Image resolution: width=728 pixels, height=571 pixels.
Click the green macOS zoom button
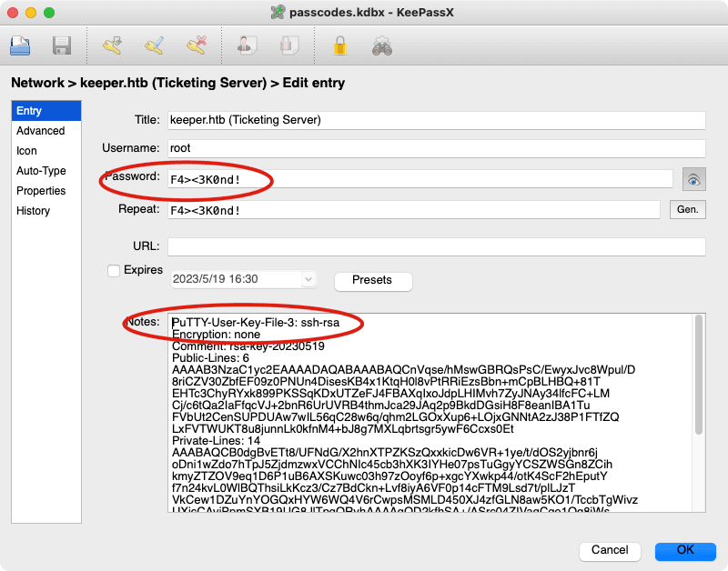click(49, 13)
